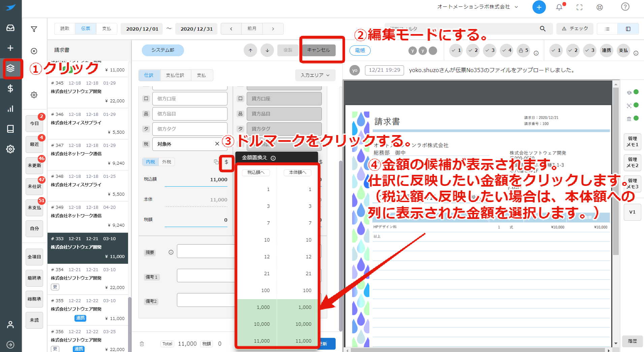Select the 読取 tab
The height and width of the screenshot is (352, 644).
65,29
